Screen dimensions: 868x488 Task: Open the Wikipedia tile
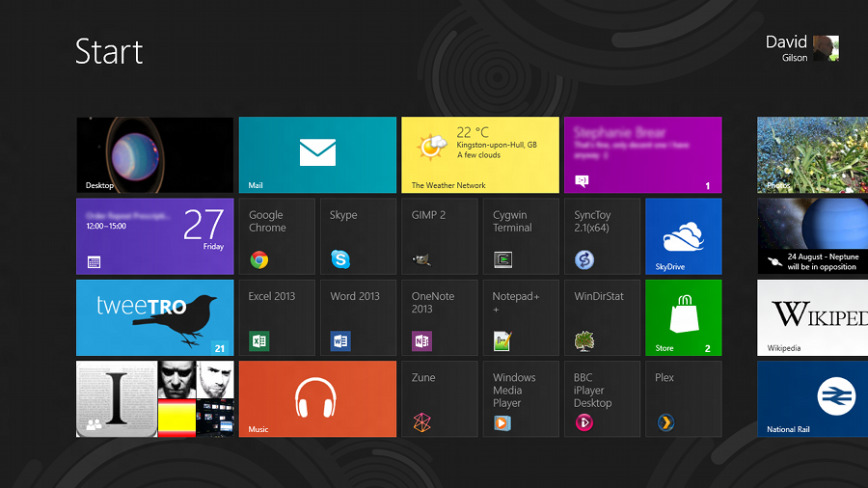pos(813,317)
